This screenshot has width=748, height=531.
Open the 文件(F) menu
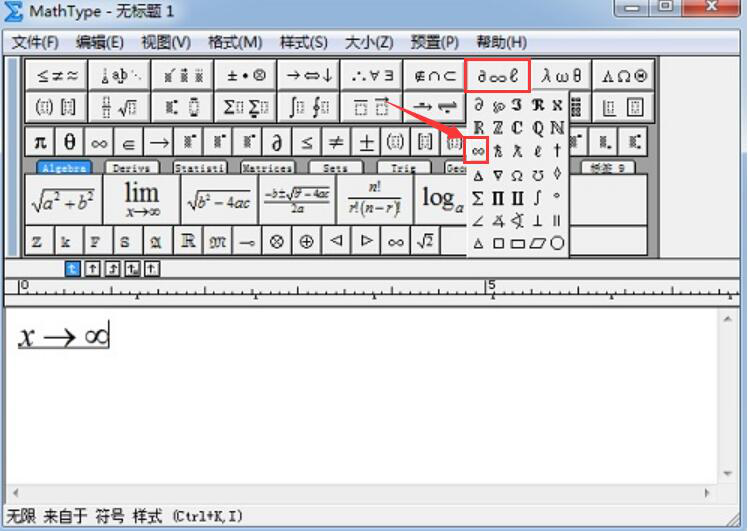[35, 42]
